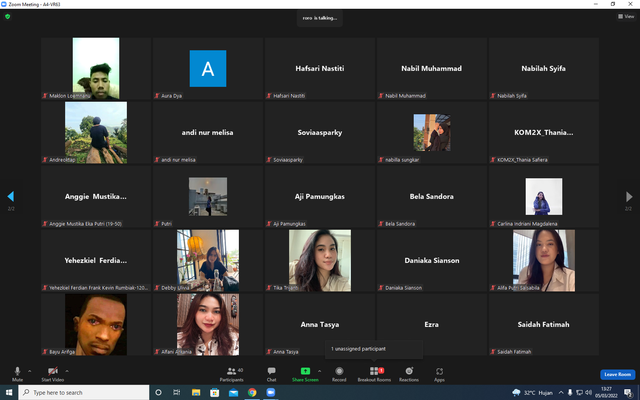Select the KOM2X_Thania Safiera tile
This screenshot has height=400, width=640.
[544, 133]
